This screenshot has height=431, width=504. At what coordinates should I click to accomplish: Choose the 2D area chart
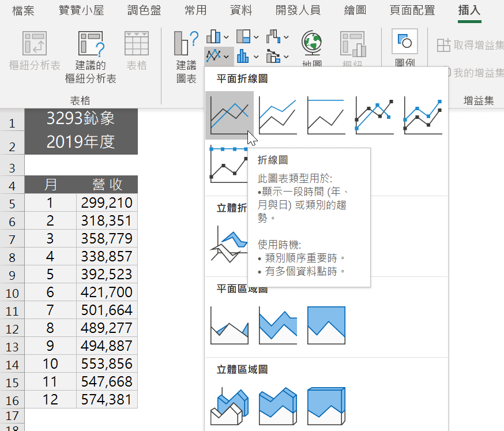(229, 325)
